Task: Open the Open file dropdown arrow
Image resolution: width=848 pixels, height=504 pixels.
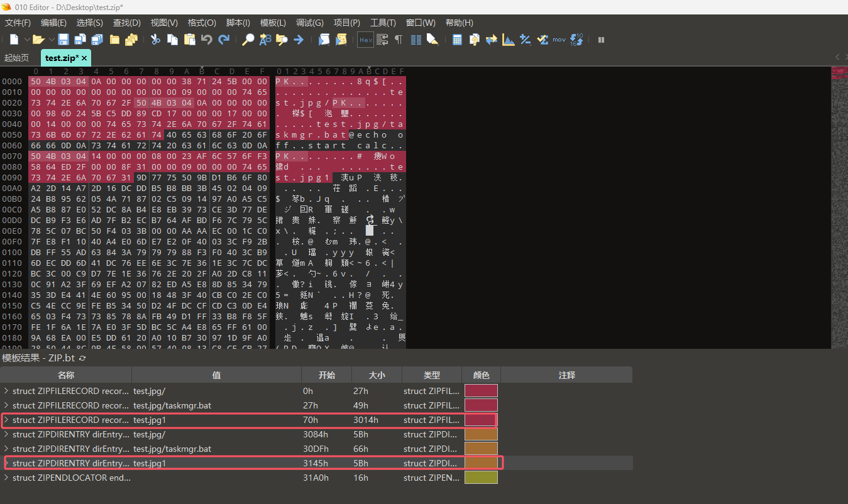Action: pyautogui.click(x=52, y=40)
